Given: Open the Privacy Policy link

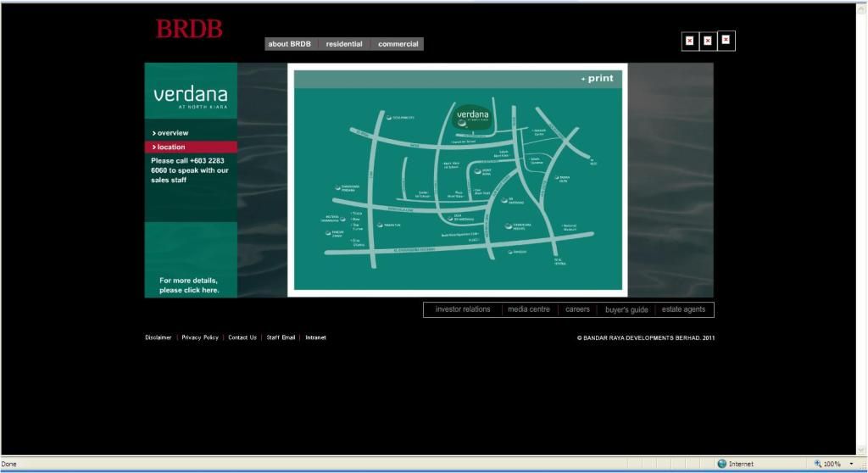Looking at the screenshot, I should point(200,337).
